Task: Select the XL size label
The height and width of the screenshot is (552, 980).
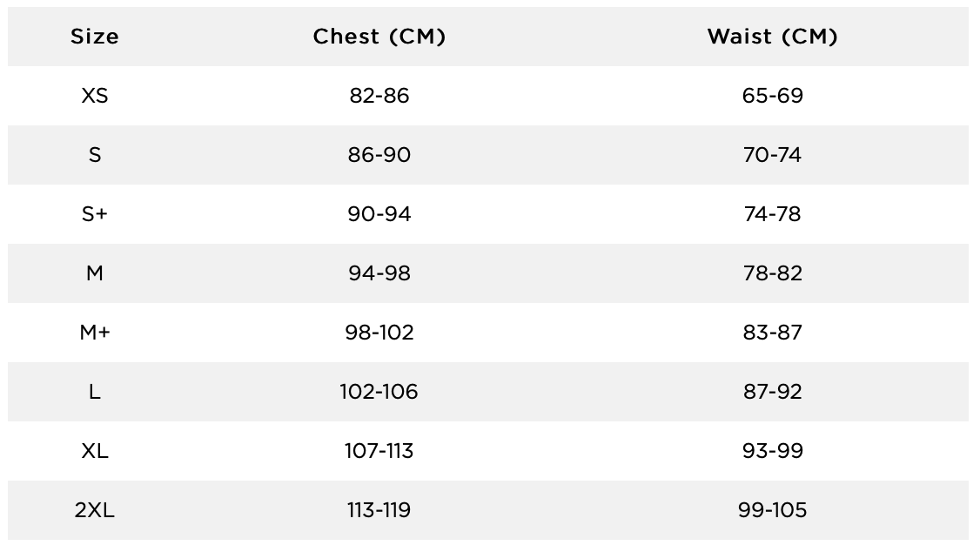Action: [x=94, y=451]
